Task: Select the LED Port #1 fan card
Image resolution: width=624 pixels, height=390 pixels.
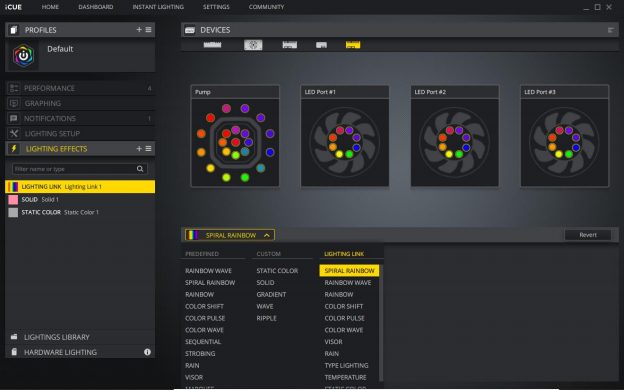Action: pyautogui.click(x=345, y=136)
